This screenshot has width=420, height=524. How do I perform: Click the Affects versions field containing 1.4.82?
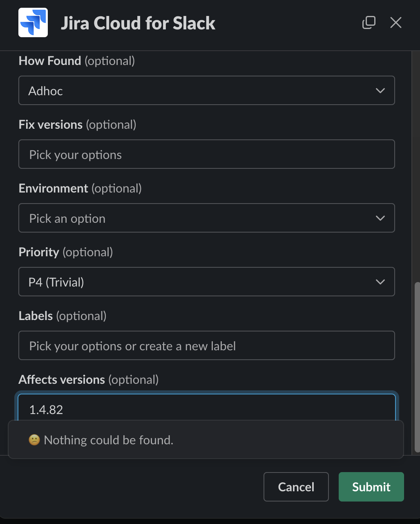(207, 408)
